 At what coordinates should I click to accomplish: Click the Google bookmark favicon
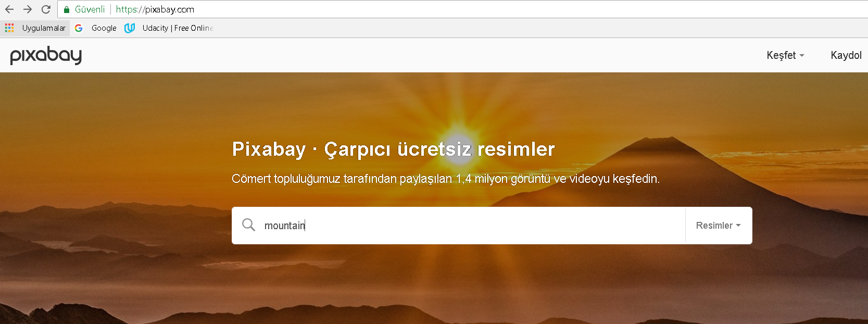point(79,28)
